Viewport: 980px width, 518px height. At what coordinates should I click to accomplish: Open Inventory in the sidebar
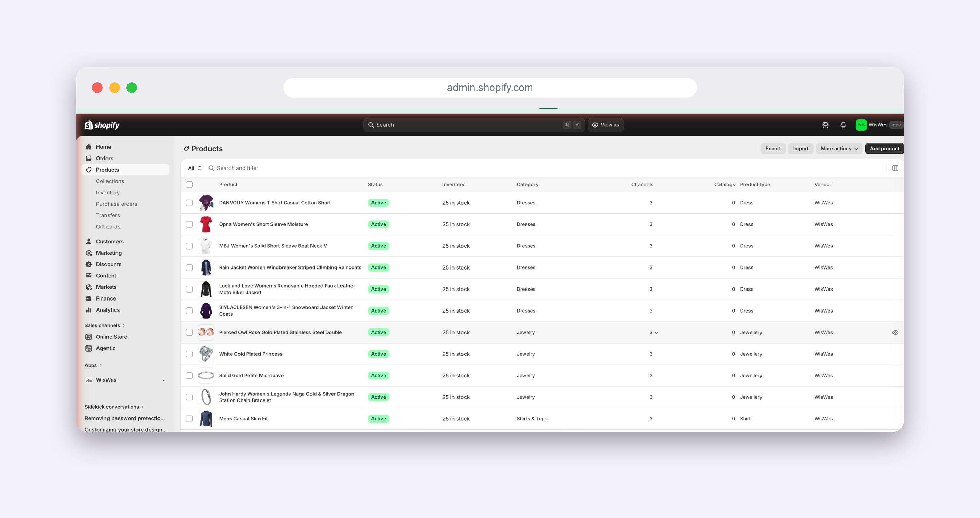(108, 193)
